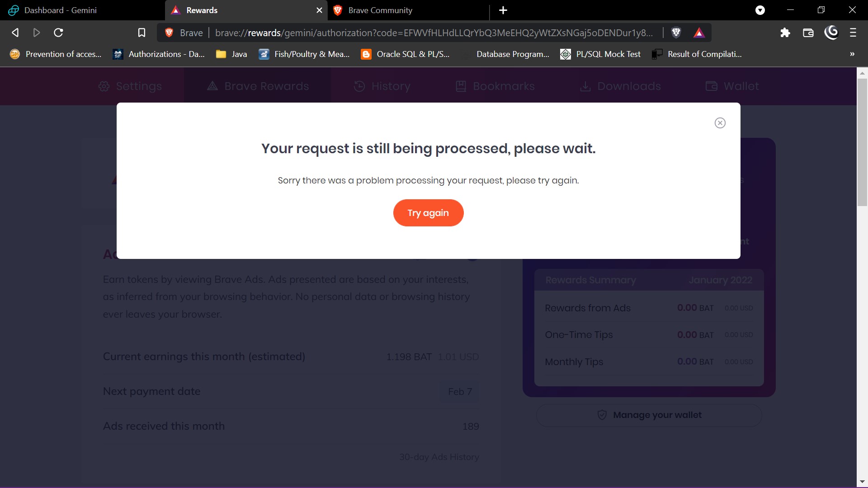Click the Brave Rewards warning icon in toolbar

699,33
